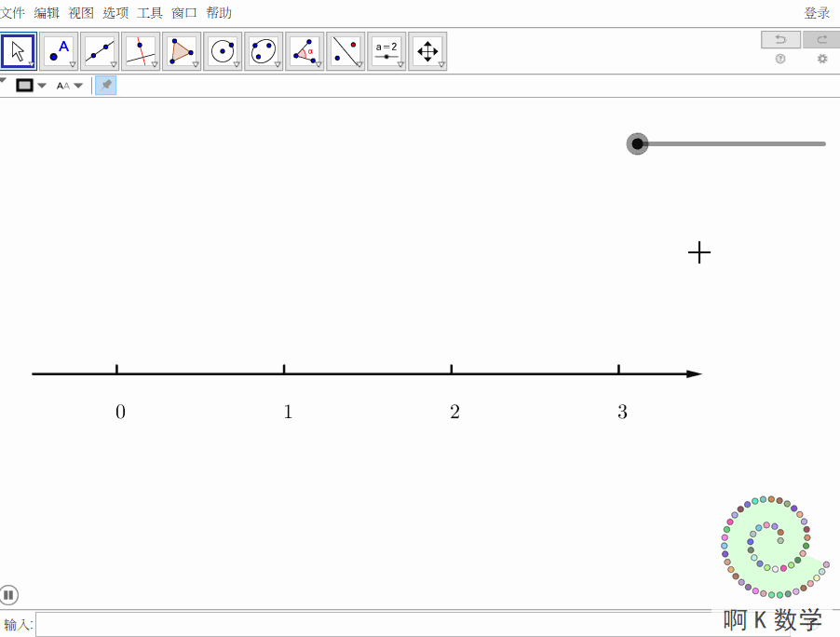Click the Redo button

821,40
